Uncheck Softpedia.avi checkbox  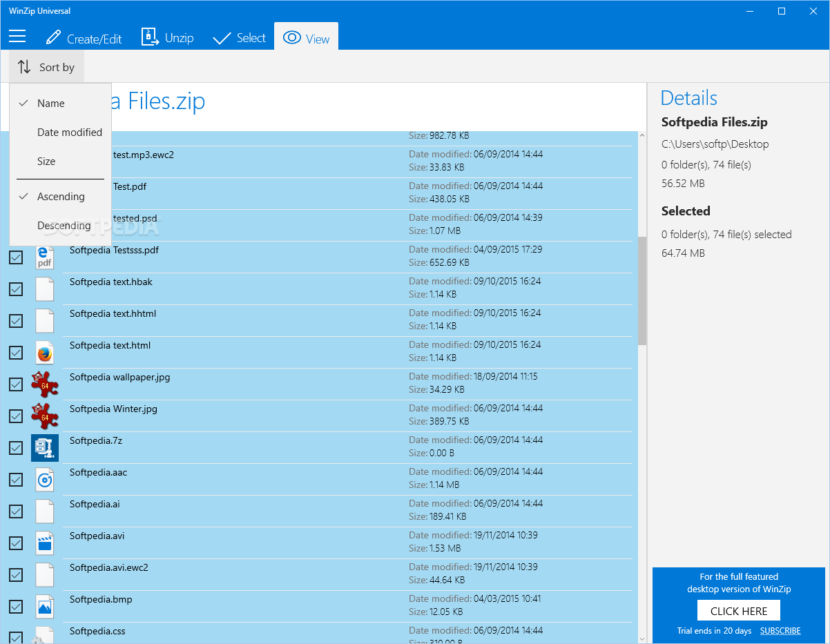pos(16,543)
